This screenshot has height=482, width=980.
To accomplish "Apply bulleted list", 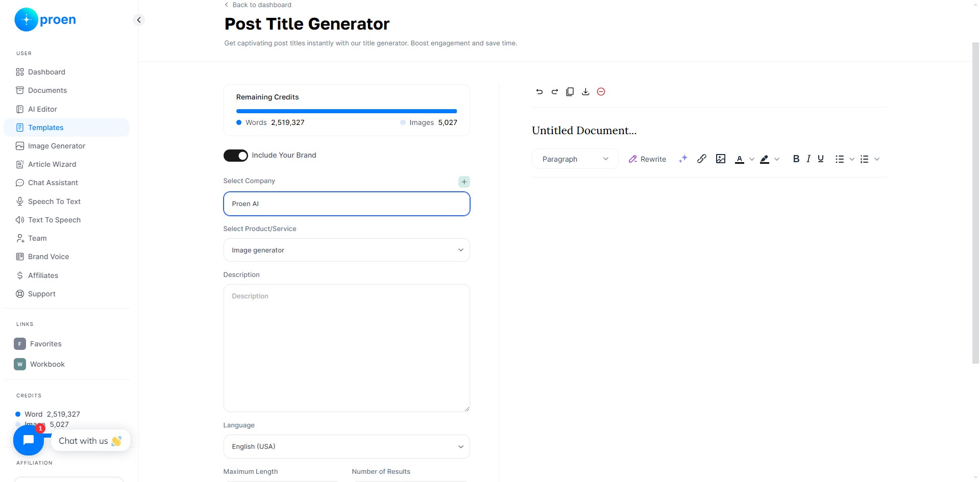I will click(x=840, y=159).
